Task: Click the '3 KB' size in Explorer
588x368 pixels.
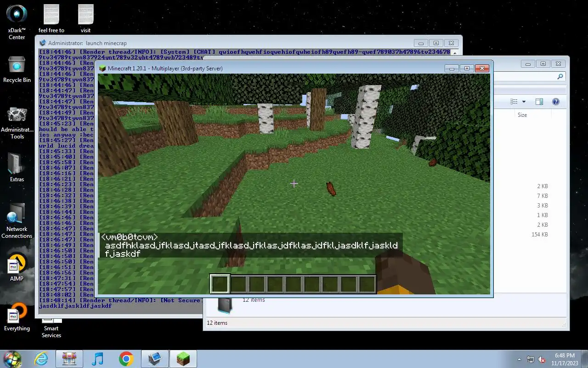Action: 543,206
